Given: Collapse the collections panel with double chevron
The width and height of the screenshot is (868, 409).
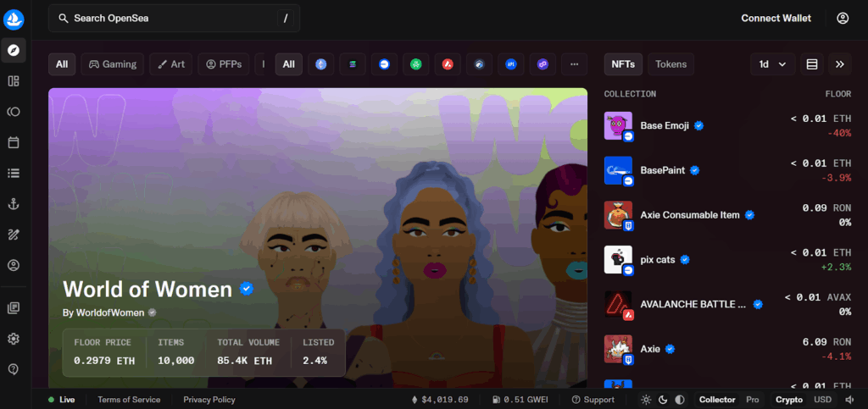Looking at the screenshot, I should click(839, 64).
